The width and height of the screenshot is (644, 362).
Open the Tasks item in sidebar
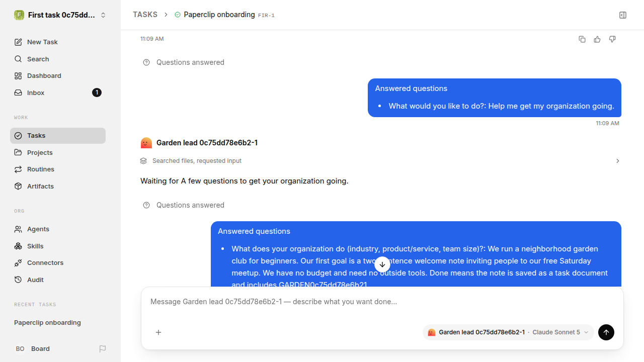(x=58, y=136)
